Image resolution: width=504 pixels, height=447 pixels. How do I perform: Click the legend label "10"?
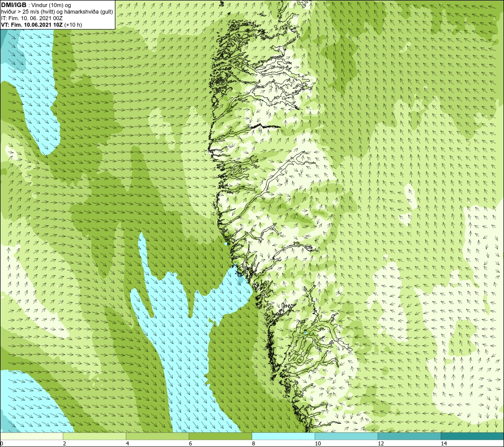318,443
